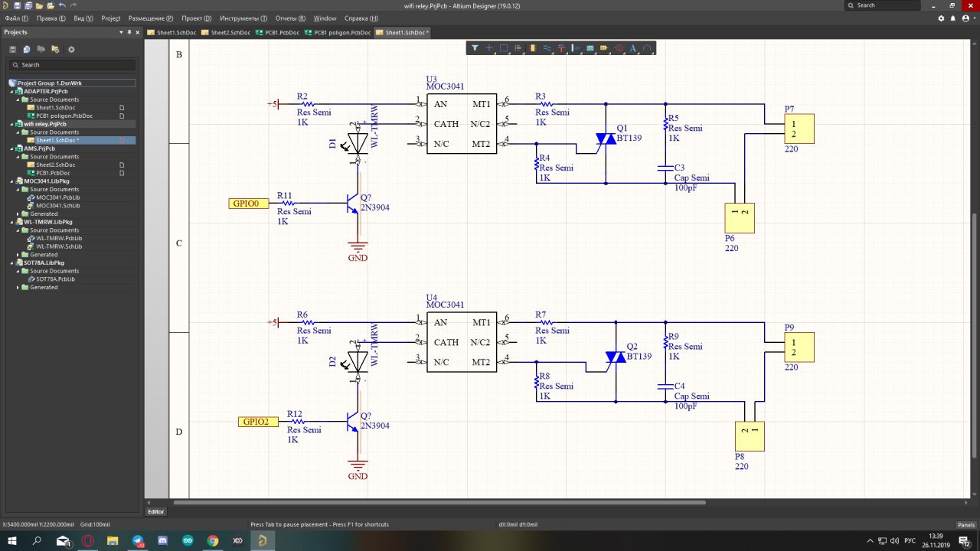Click the Place Arc drawing tool

point(647,48)
